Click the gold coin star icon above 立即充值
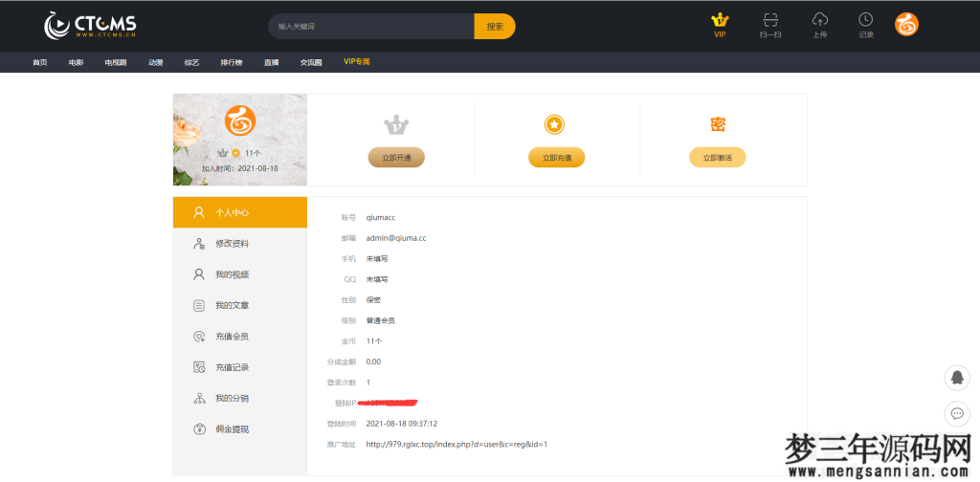This screenshot has height=482, width=980. (x=554, y=125)
